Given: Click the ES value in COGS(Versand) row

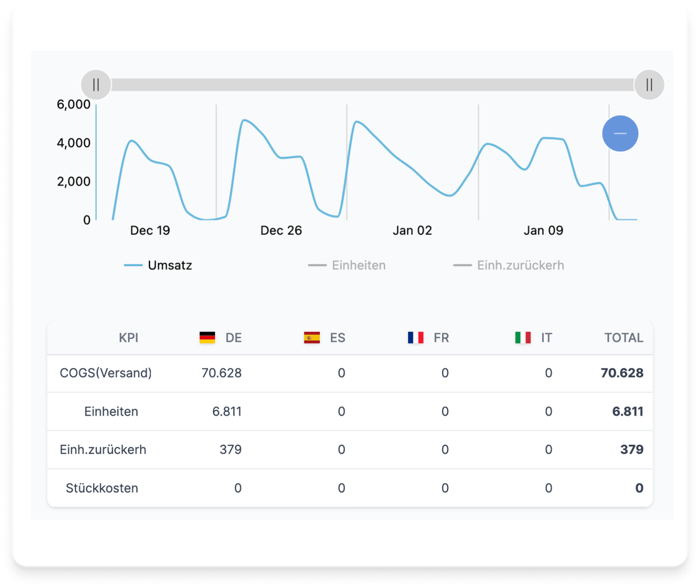Looking at the screenshot, I should click(x=341, y=373).
